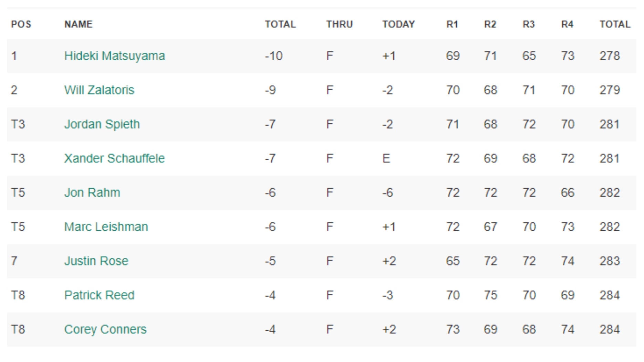The image size is (644, 362).
Task: Select Corey Conners link
Action: point(105,329)
